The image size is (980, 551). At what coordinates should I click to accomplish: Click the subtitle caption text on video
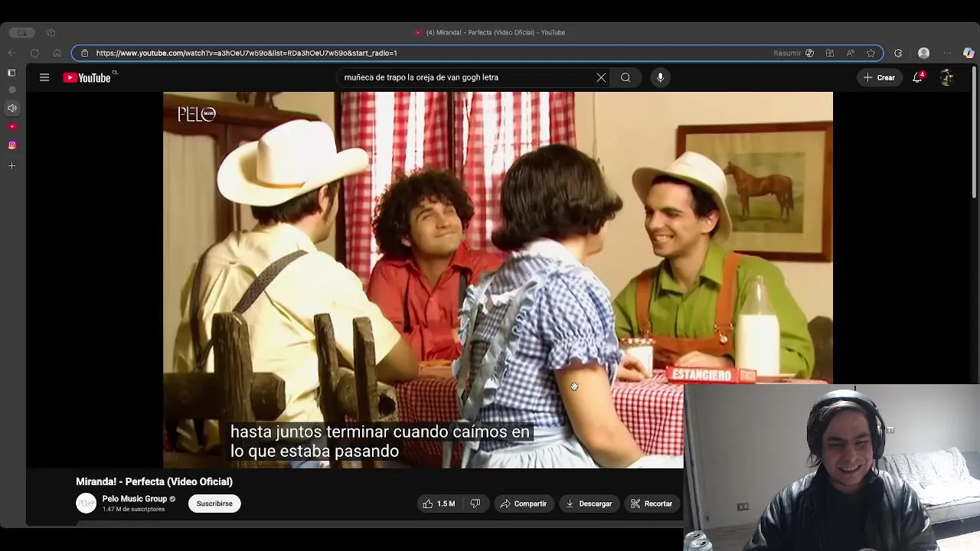click(380, 442)
